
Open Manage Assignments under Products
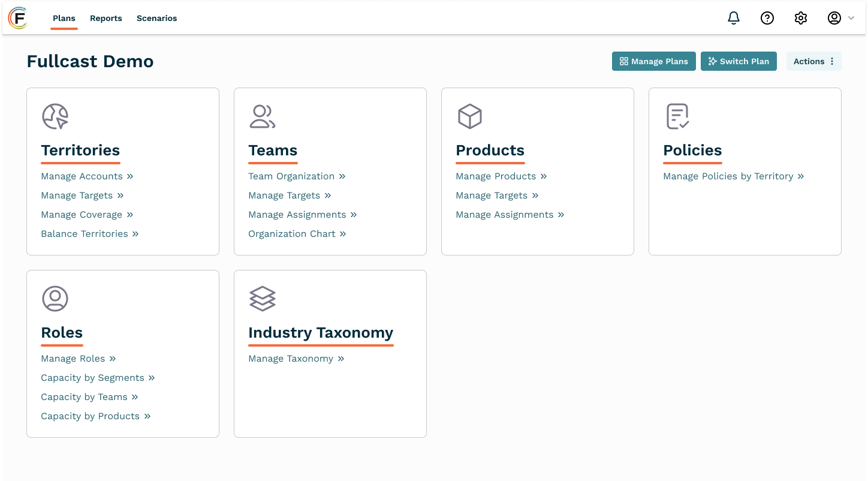(x=510, y=215)
